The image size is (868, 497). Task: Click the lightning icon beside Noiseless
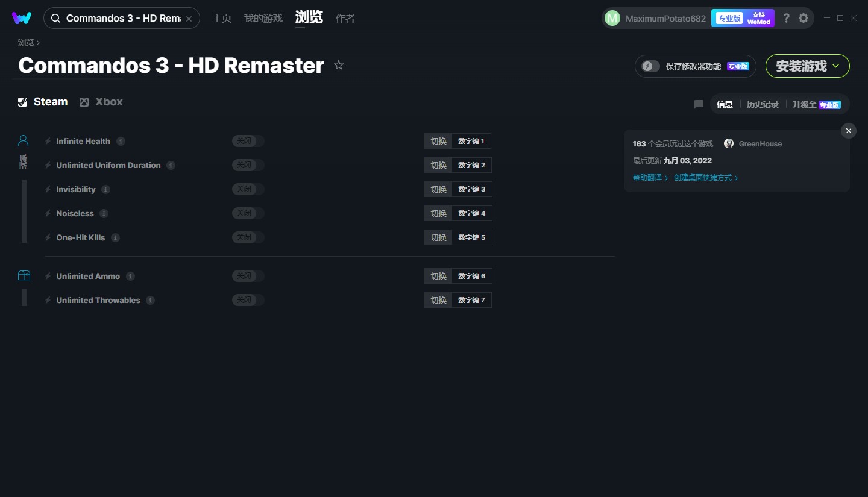point(48,213)
